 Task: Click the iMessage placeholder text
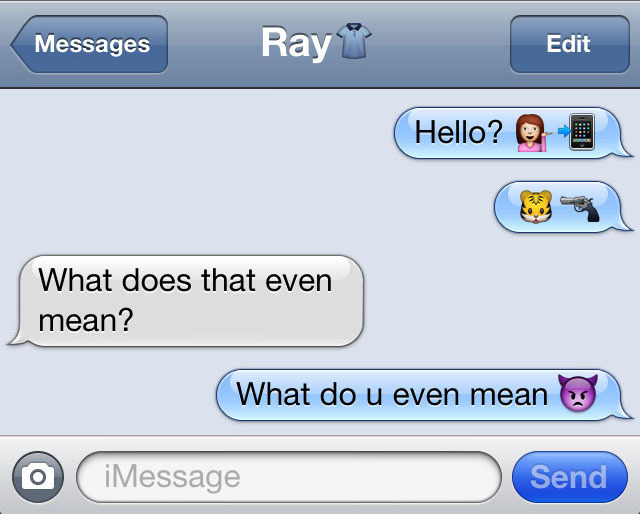point(172,476)
